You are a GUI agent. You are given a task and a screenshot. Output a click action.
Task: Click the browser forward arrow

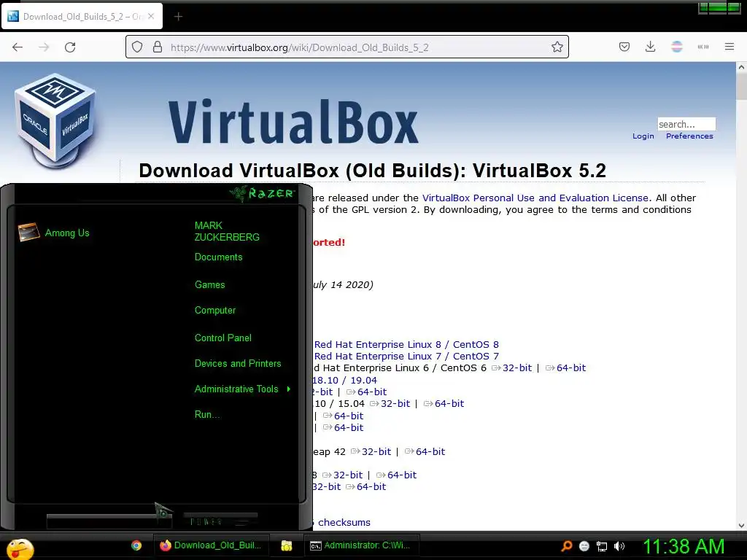(x=44, y=47)
